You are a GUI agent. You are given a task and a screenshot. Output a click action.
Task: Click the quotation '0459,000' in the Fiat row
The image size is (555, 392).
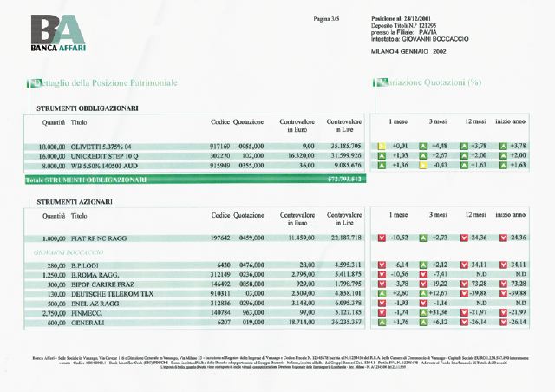click(251, 238)
